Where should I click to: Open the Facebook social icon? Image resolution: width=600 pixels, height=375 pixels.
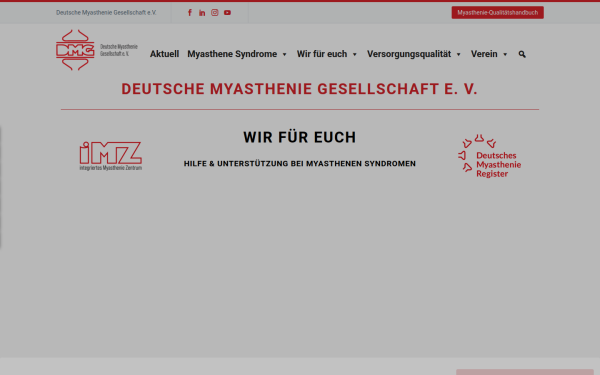click(x=190, y=13)
